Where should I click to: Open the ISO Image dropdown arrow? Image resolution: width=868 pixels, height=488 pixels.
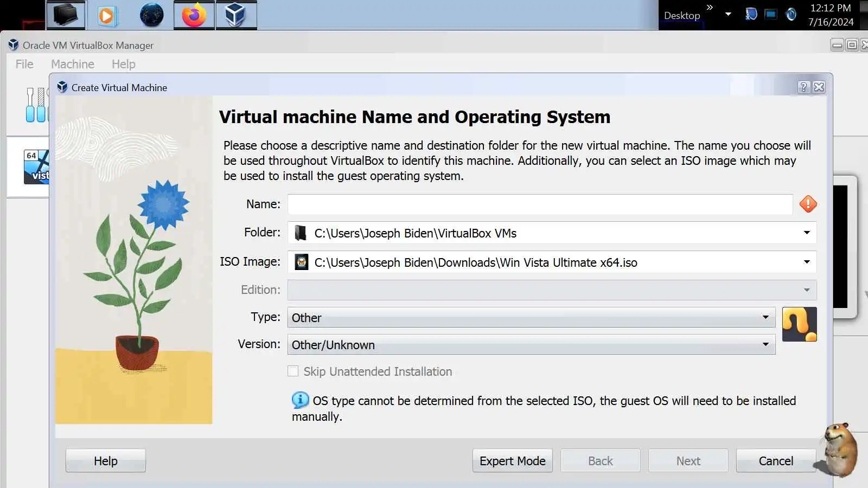tap(807, 262)
